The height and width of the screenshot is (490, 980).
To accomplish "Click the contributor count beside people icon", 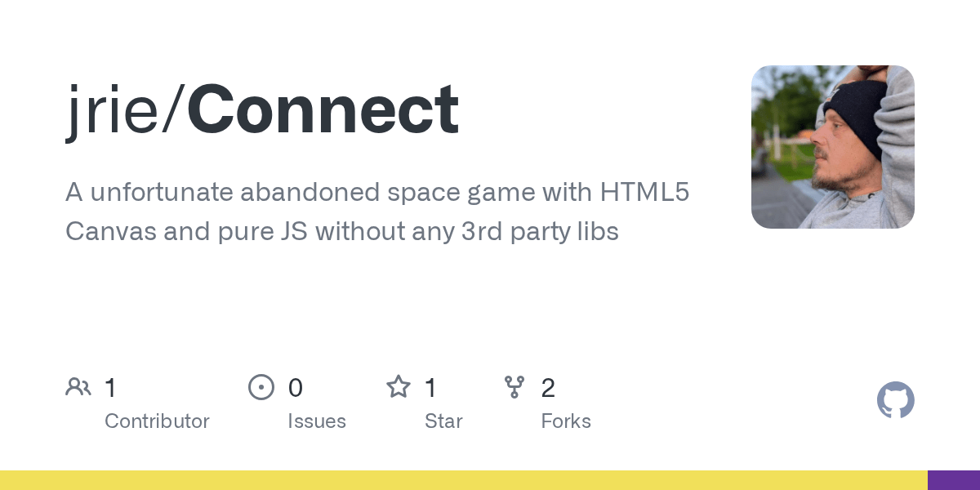I will point(110,388).
